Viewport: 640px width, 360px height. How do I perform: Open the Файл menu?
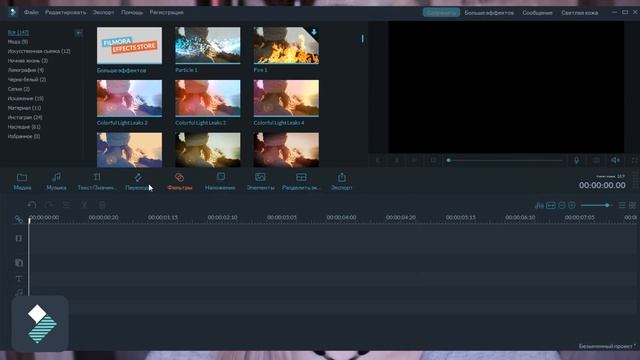[x=31, y=12]
